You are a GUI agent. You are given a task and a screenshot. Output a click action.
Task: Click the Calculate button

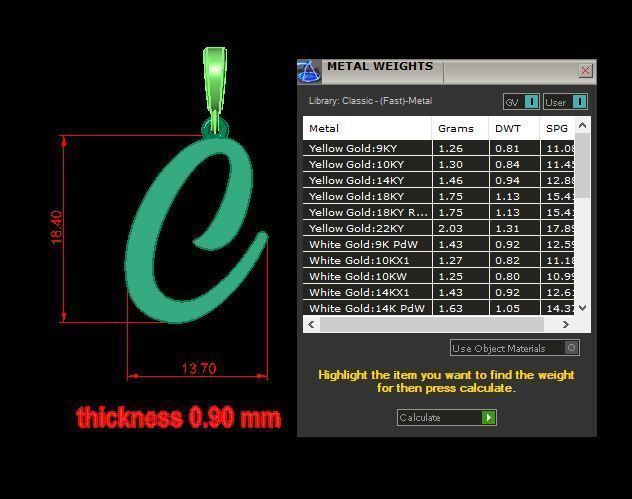click(447, 417)
